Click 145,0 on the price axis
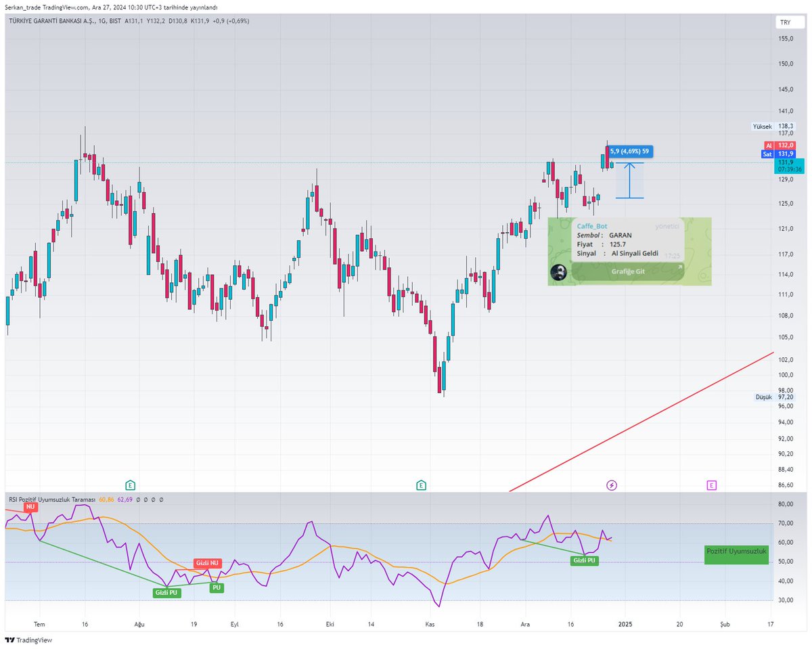 pyautogui.click(x=785, y=89)
